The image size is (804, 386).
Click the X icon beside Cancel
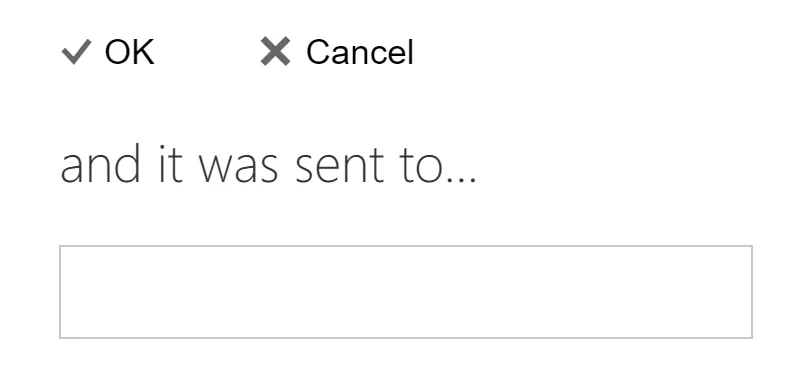[x=275, y=51]
